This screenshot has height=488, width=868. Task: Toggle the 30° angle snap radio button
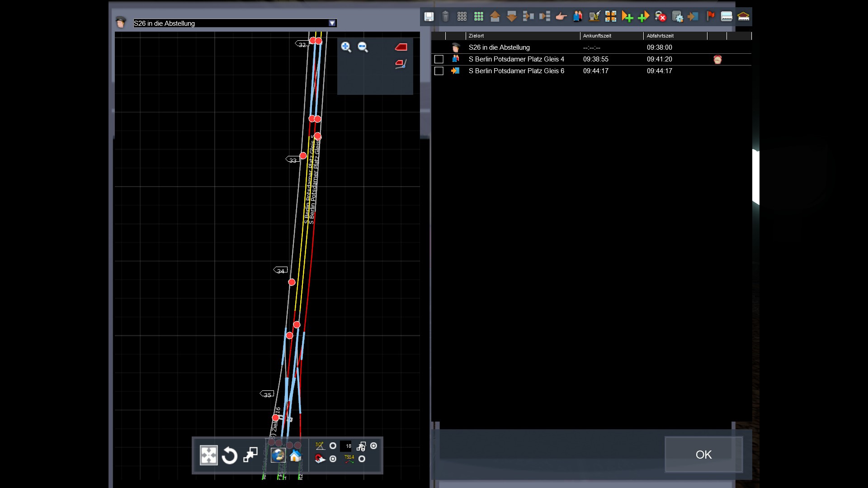(333, 446)
